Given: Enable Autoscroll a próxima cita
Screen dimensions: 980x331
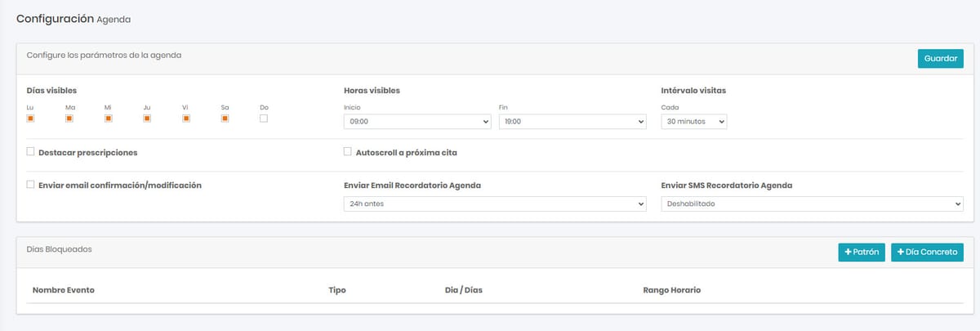Looking at the screenshot, I should 348,152.
